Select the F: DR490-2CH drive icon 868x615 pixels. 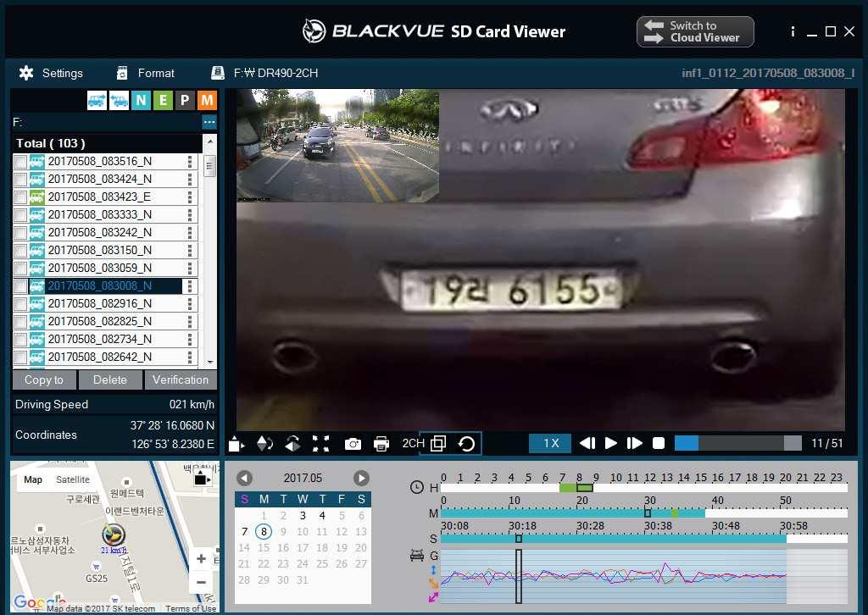[x=218, y=73]
